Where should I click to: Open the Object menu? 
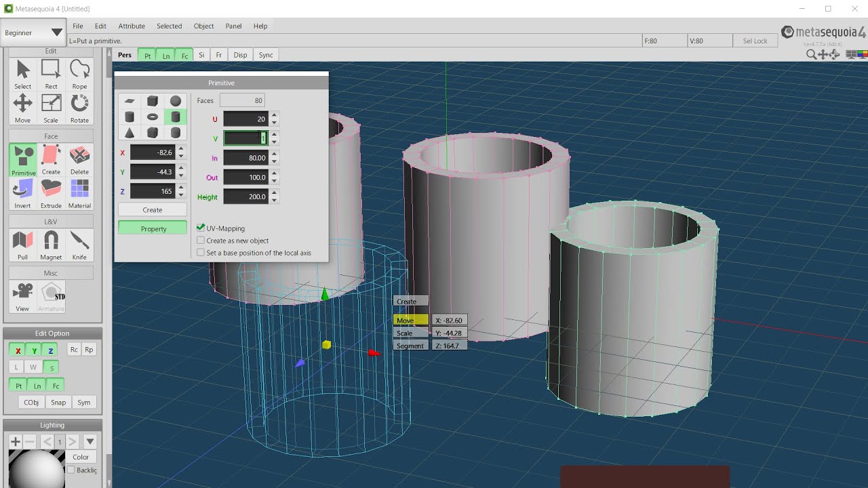203,26
